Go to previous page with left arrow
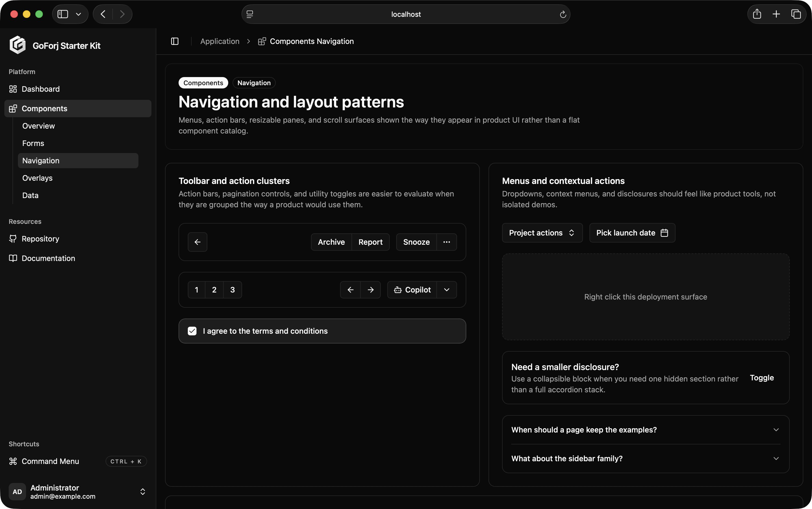This screenshot has height=509, width=812. 350,290
